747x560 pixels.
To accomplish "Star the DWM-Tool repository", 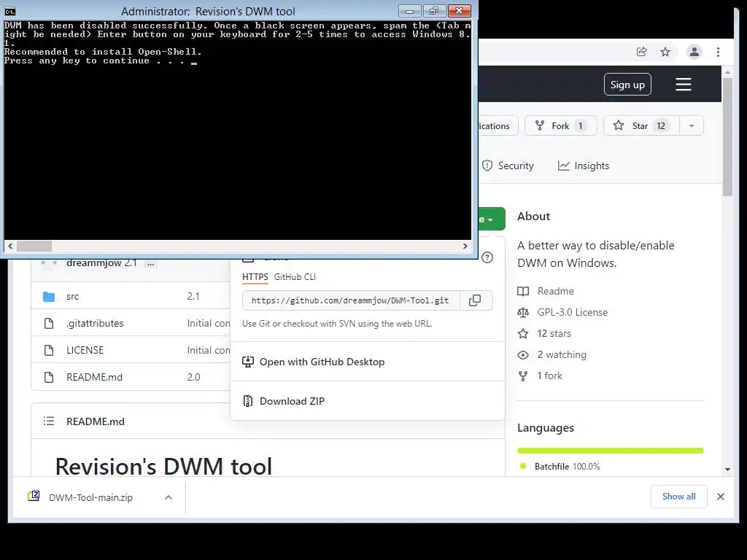I will (x=641, y=125).
